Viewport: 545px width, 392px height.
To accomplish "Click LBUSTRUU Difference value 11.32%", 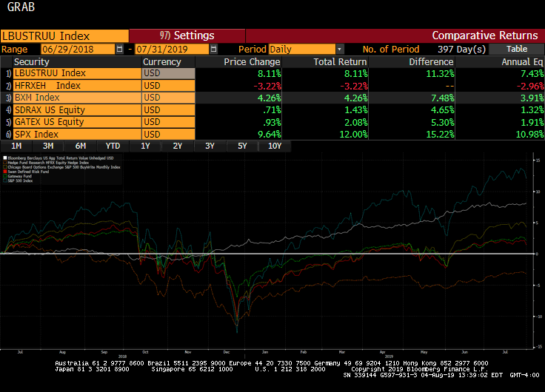I will (440, 74).
